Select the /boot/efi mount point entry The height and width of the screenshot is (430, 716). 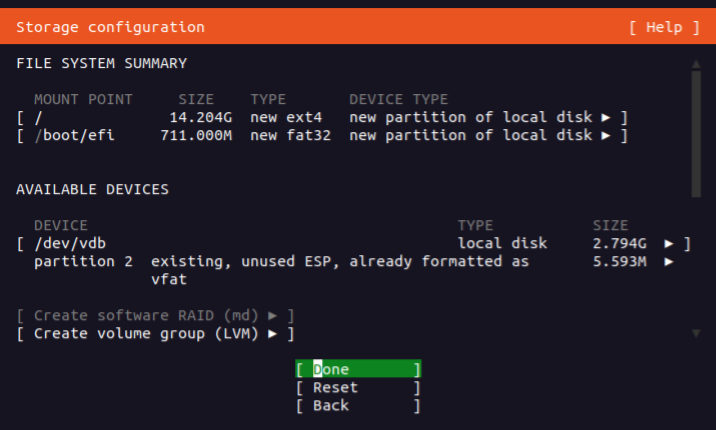coord(74,135)
